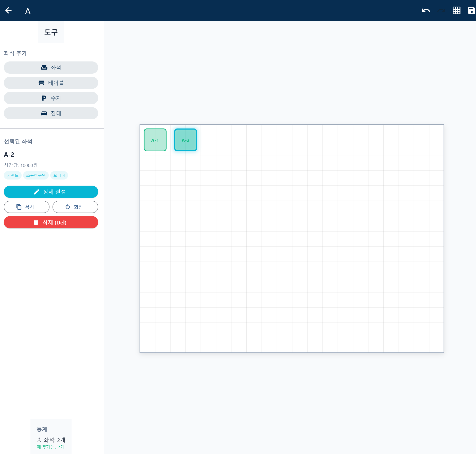Select seat A-2 on canvas
This screenshot has width=476, height=454.
coord(185,140)
